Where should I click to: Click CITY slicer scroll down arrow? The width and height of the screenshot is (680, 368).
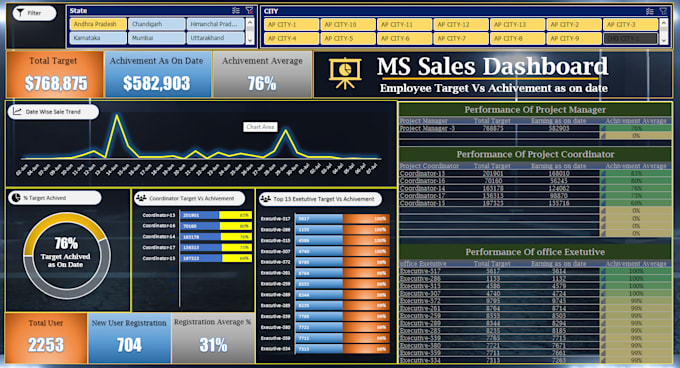[664, 40]
